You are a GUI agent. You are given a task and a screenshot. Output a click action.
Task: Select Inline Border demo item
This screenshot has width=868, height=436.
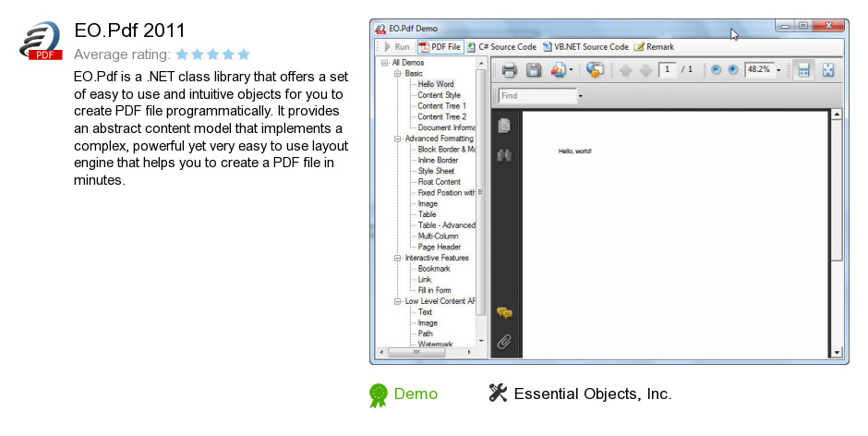pyautogui.click(x=438, y=160)
